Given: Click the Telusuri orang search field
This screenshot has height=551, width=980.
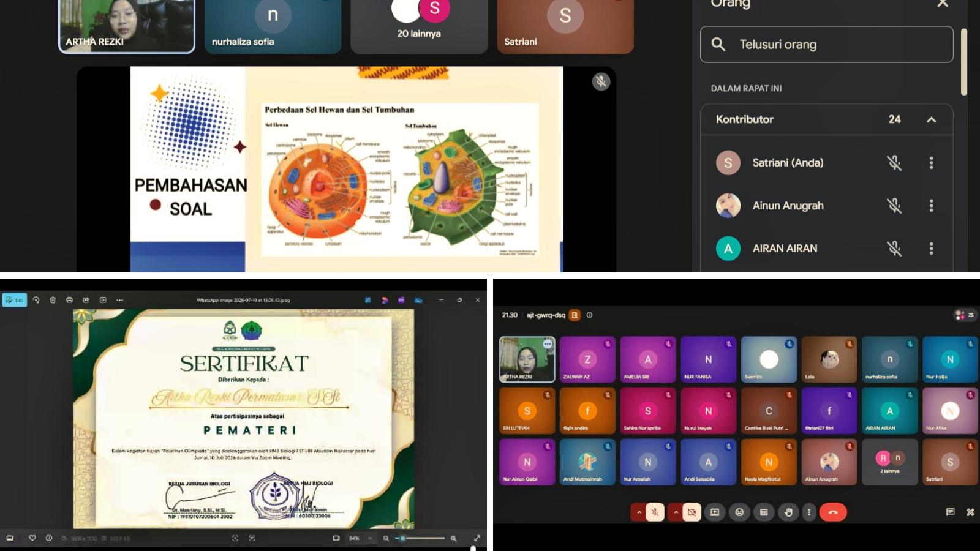Looking at the screenshot, I should 827,44.
